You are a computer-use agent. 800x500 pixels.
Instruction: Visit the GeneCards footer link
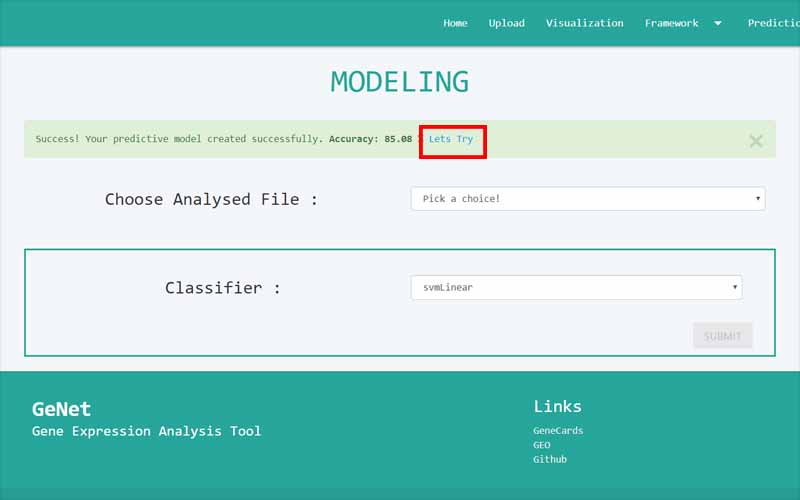click(558, 431)
